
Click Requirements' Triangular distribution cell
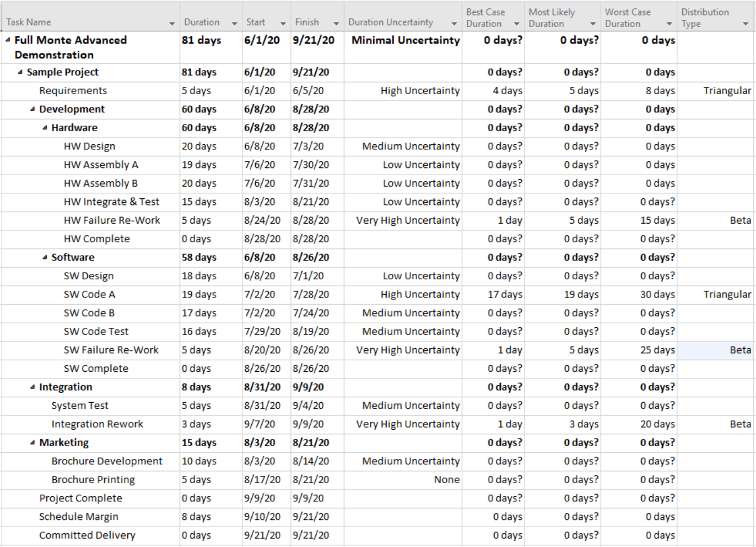pos(715,91)
